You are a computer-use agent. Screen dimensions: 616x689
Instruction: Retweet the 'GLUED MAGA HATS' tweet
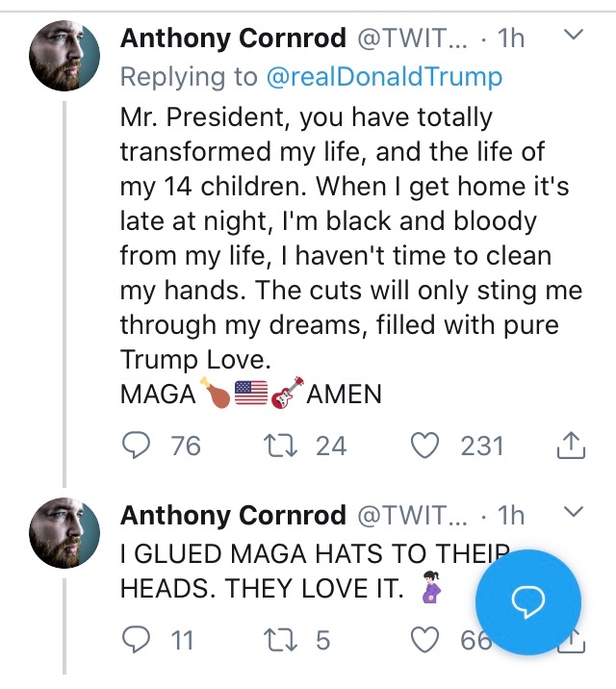pos(277,640)
